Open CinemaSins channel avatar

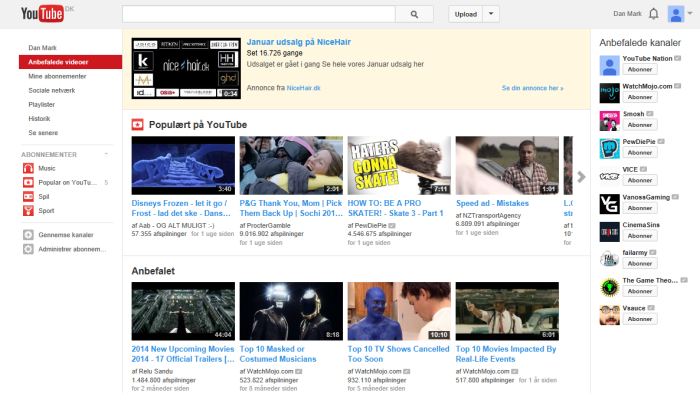[x=609, y=232]
